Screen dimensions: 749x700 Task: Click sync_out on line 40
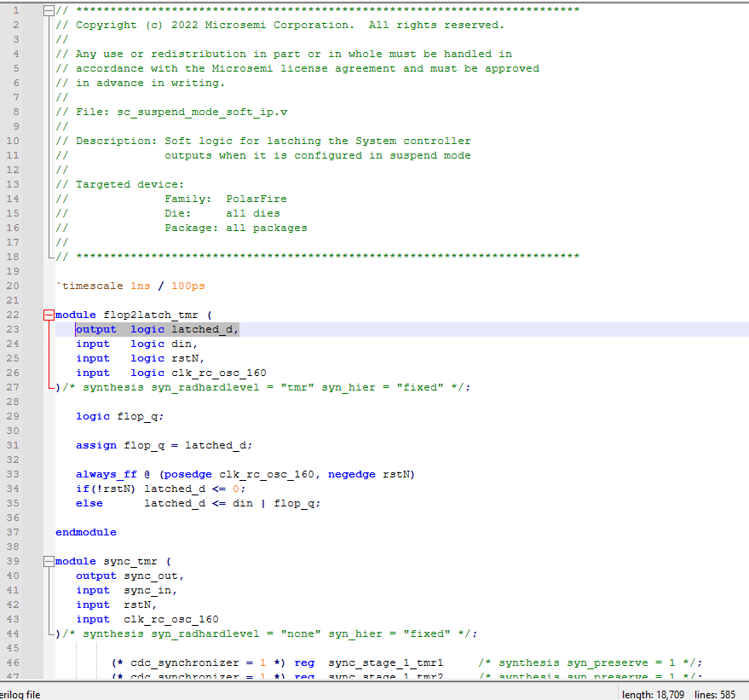[153, 576]
